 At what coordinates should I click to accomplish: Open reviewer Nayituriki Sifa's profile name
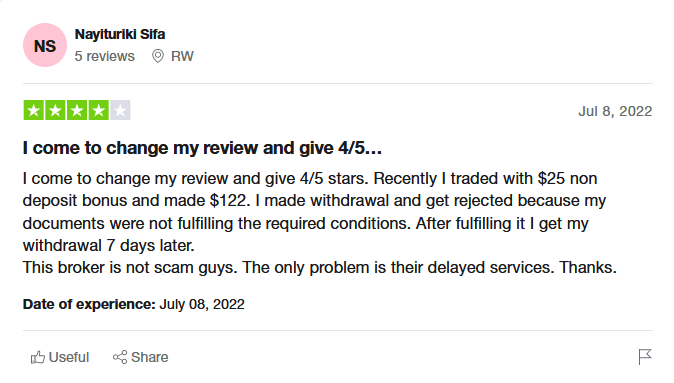120,34
